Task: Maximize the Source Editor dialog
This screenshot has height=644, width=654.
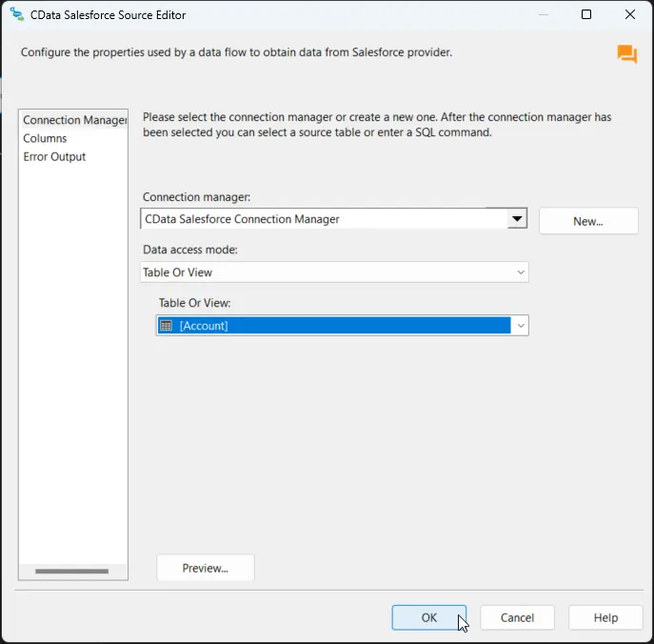Action: [x=586, y=15]
